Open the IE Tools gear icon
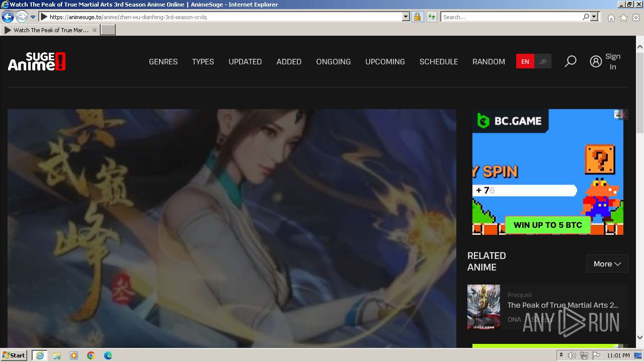 pos(636,18)
